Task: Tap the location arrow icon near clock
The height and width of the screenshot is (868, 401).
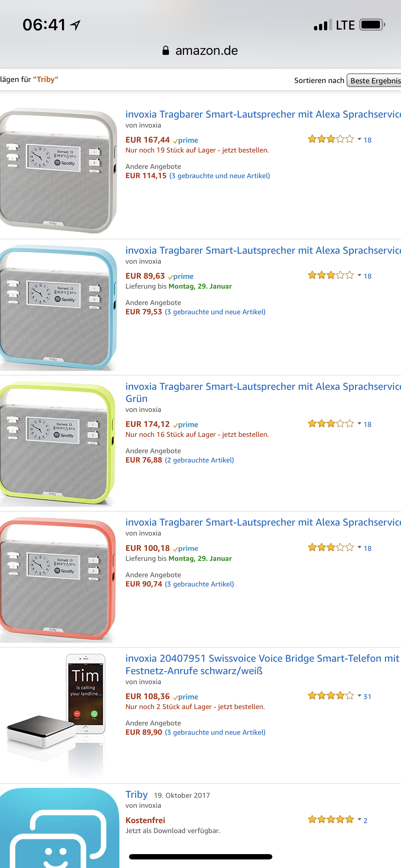Action: [x=75, y=25]
